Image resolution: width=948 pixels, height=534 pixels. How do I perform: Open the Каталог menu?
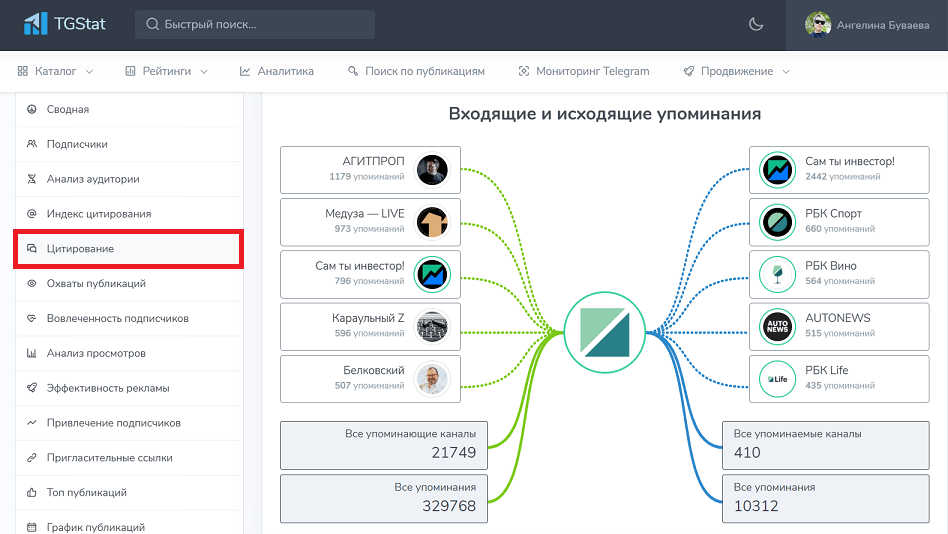(x=55, y=71)
